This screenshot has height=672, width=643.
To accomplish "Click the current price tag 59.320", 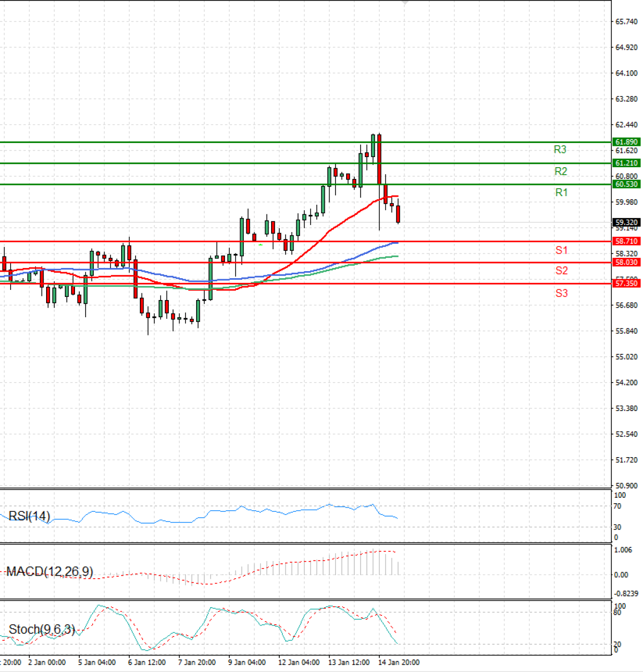I will click(626, 222).
